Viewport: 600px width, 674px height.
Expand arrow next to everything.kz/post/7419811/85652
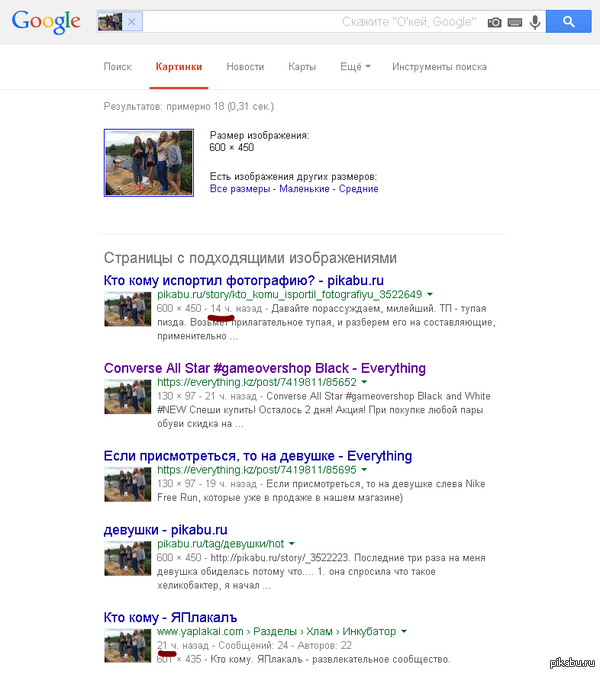(365, 383)
